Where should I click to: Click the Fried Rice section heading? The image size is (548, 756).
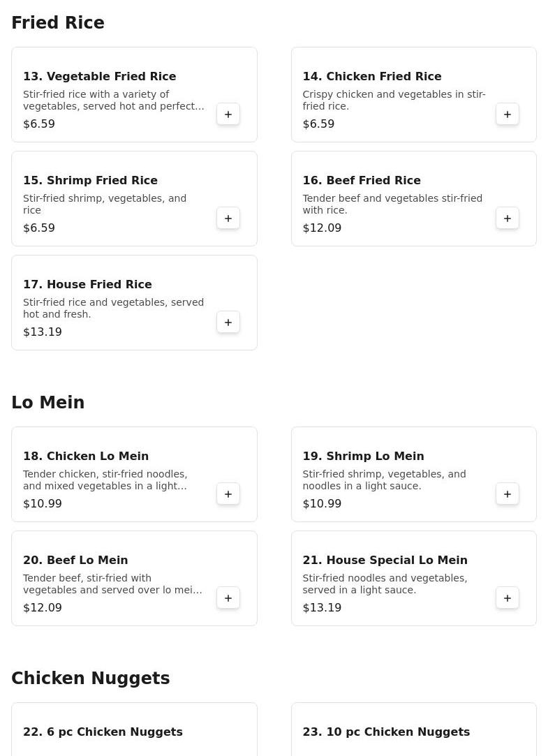[58, 23]
